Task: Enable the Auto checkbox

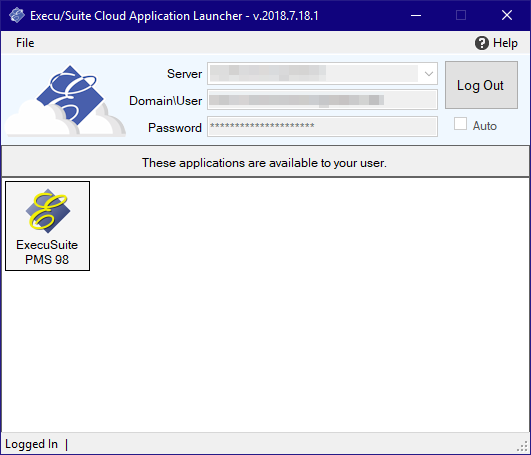Action: [460, 124]
